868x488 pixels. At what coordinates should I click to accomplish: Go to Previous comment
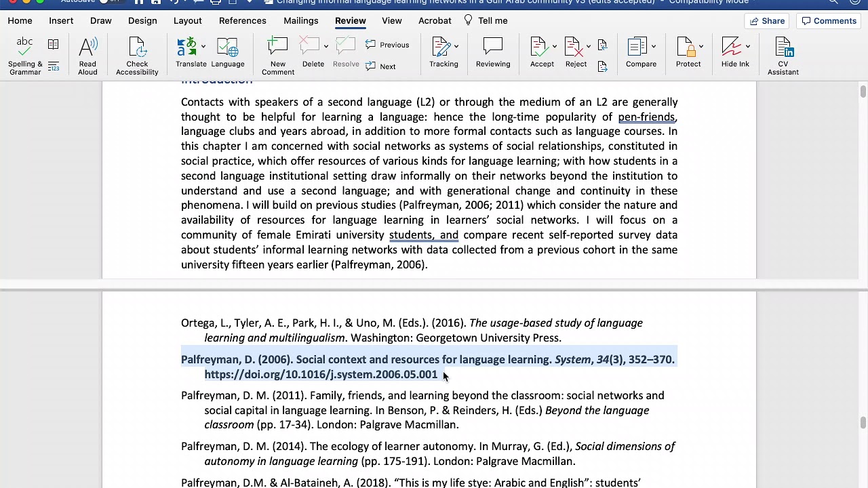point(387,45)
